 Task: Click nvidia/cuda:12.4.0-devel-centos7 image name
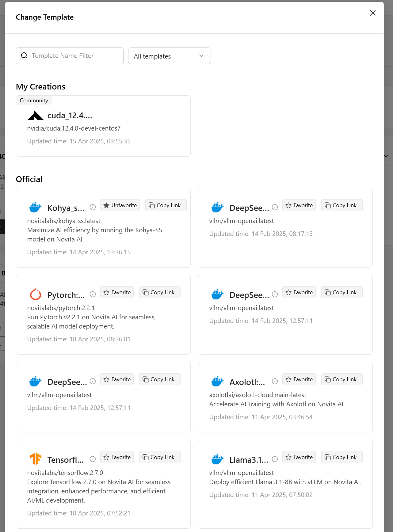click(74, 128)
